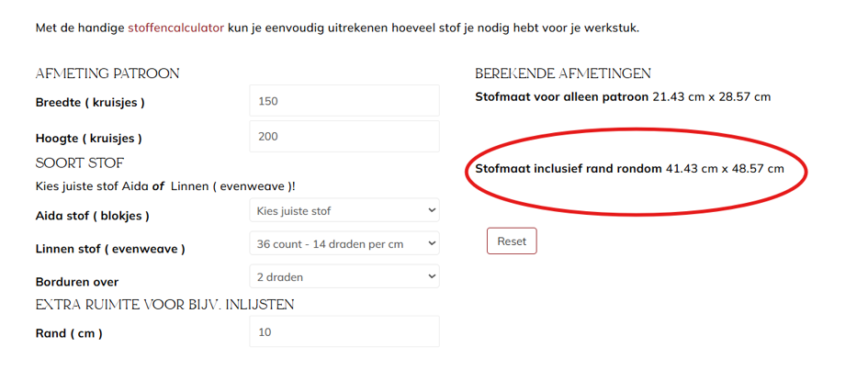Click the Linnen stof ( evenweave ) label

pyautogui.click(x=110, y=249)
